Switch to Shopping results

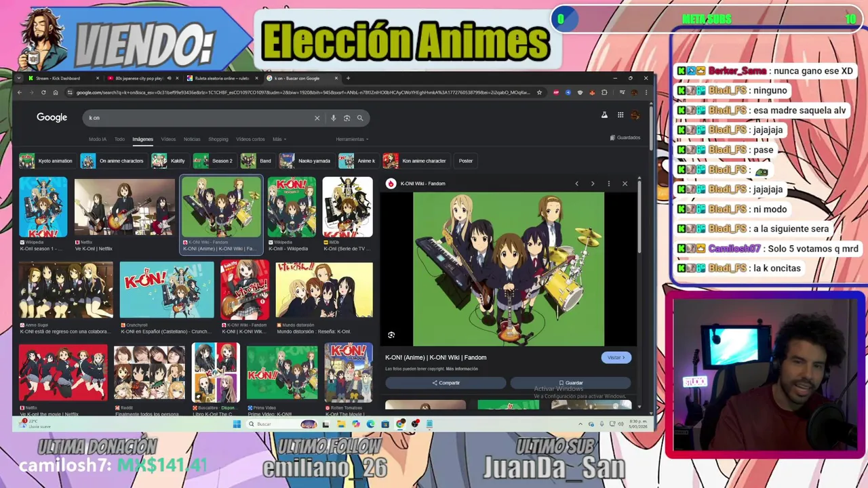tap(218, 139)
